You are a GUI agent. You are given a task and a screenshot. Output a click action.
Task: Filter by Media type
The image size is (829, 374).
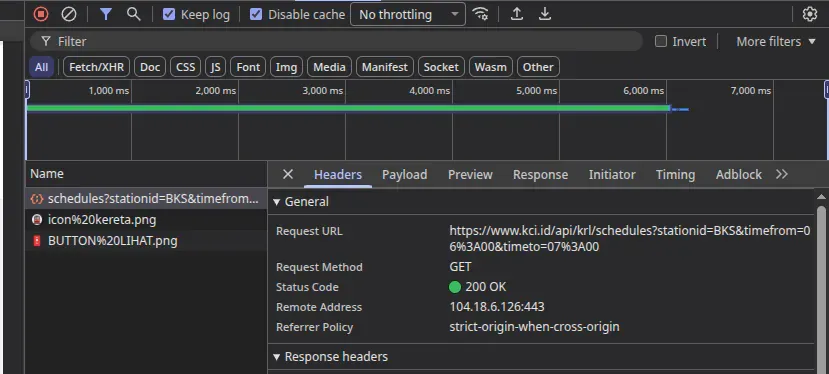click(x=329, y=67)
